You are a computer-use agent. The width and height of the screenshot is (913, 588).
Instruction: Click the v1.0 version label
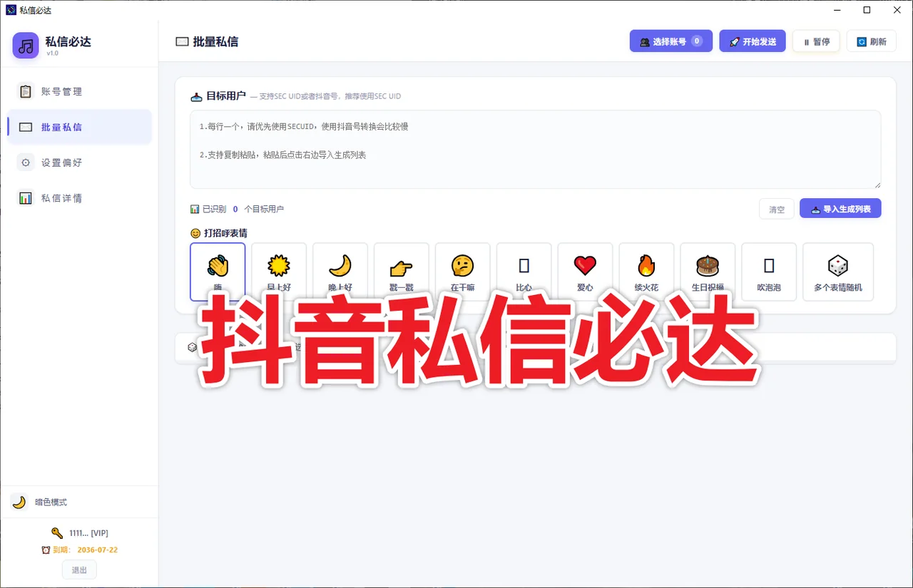[53, 53]
